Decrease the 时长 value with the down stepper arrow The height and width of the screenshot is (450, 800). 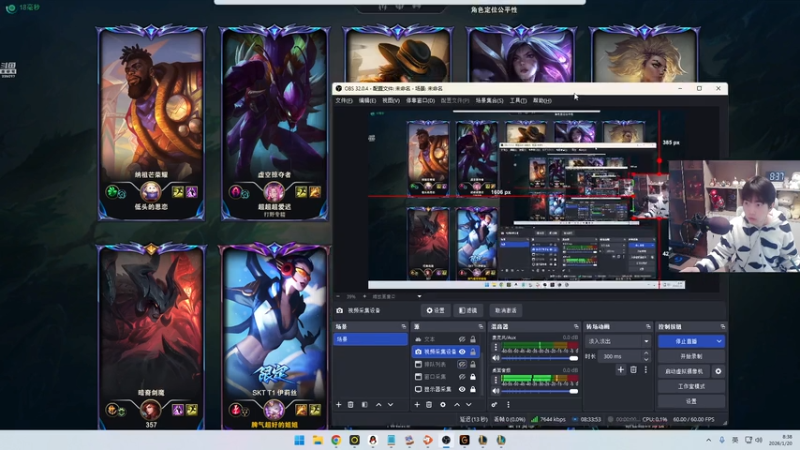[x=646, y=359]
